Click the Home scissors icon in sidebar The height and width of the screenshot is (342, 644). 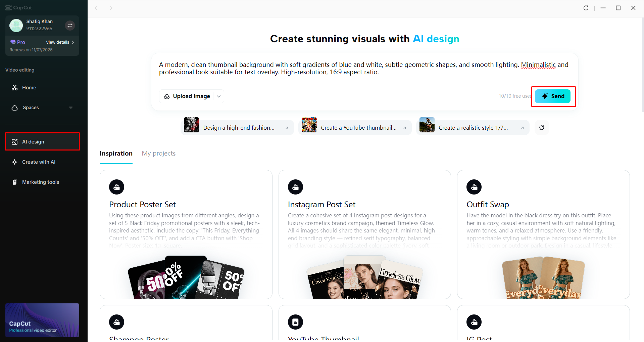pos(15,87)
